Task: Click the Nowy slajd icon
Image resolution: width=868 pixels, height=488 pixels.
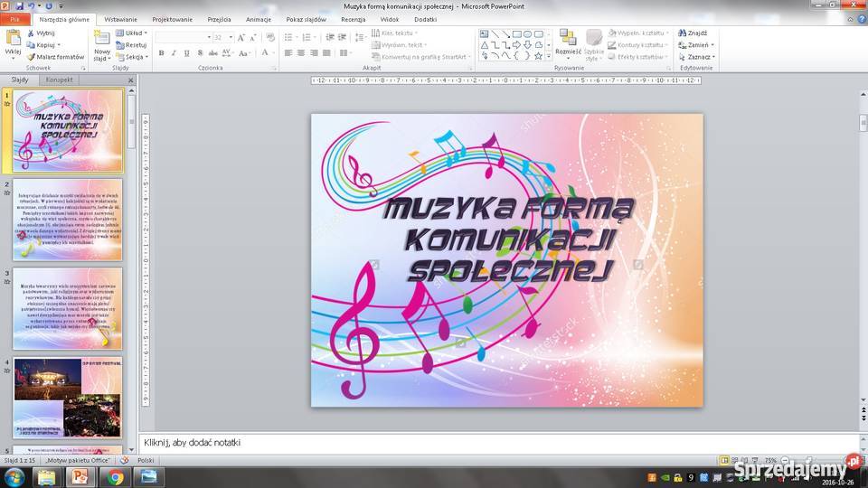Action: click(102, 38)
